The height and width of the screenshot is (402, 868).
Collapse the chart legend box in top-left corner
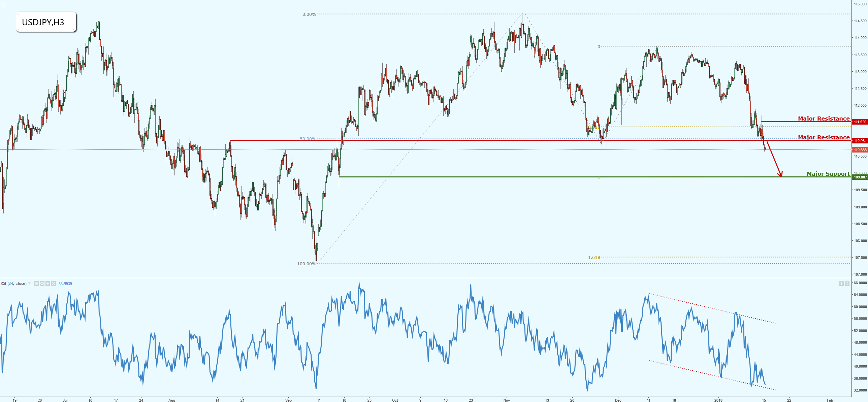3,5
